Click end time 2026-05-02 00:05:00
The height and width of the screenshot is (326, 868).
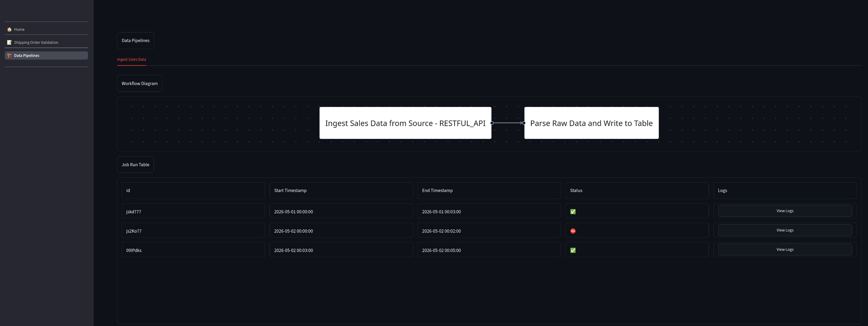tap(489, 250)
